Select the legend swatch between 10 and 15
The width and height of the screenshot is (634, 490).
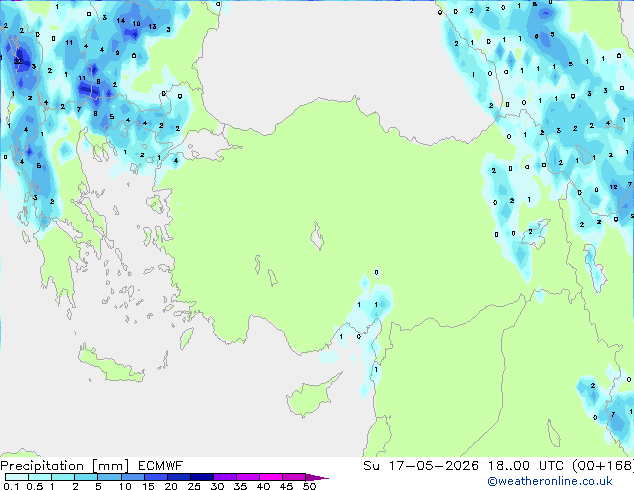tap(133, 477)
